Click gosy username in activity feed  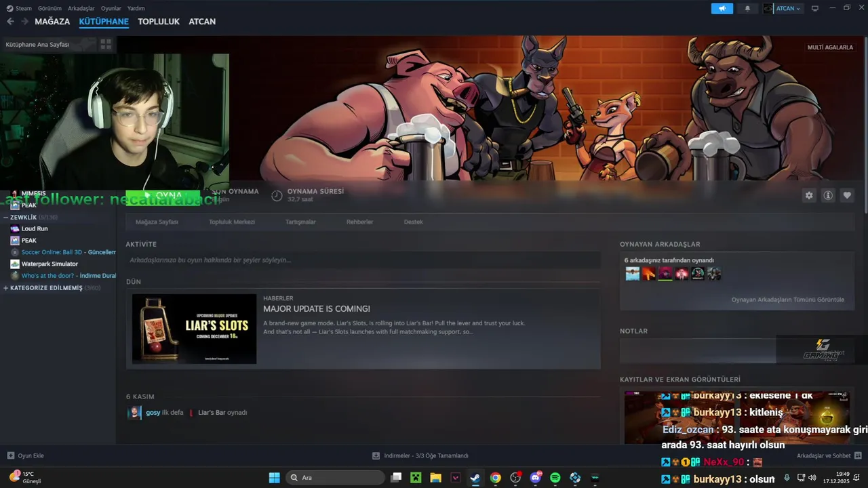pyautogui.click(x=153, y=412)
